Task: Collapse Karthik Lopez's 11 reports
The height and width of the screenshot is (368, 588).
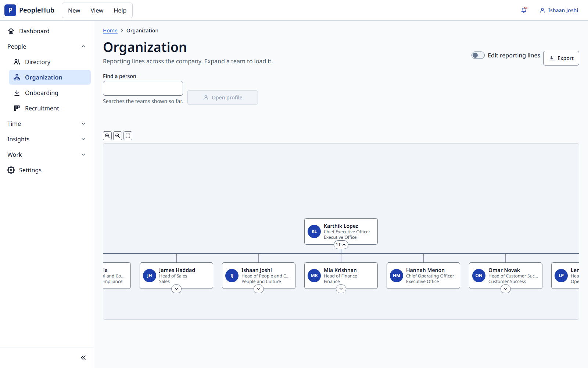Action: (341, 245)
